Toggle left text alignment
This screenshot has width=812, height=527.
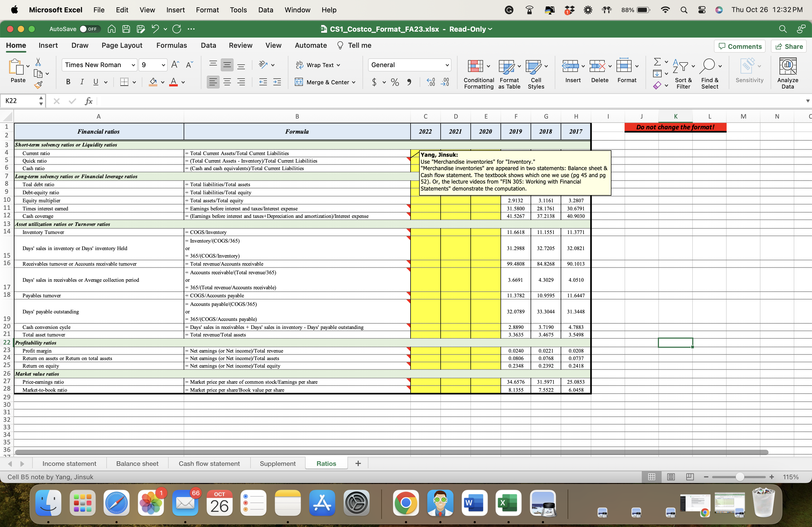(213, 82)
